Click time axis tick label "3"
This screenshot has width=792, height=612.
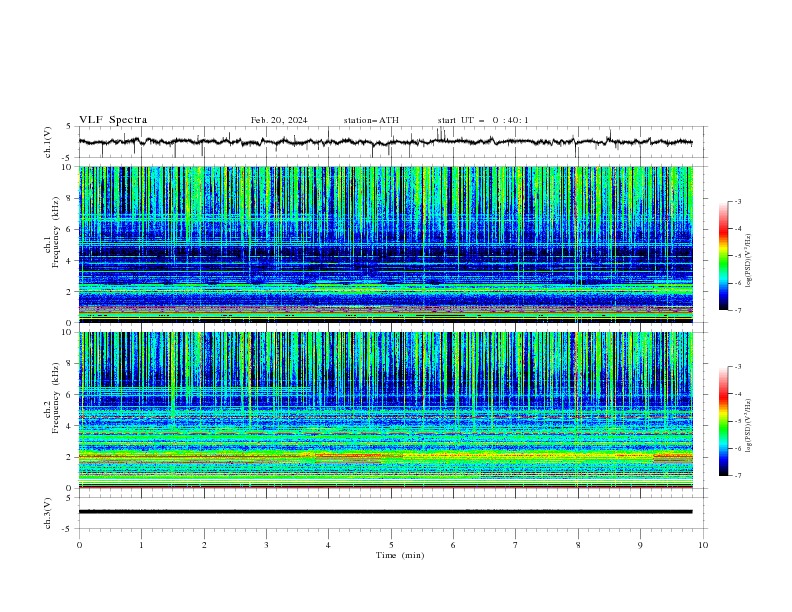pyautogui.click(x=266, y=545)
